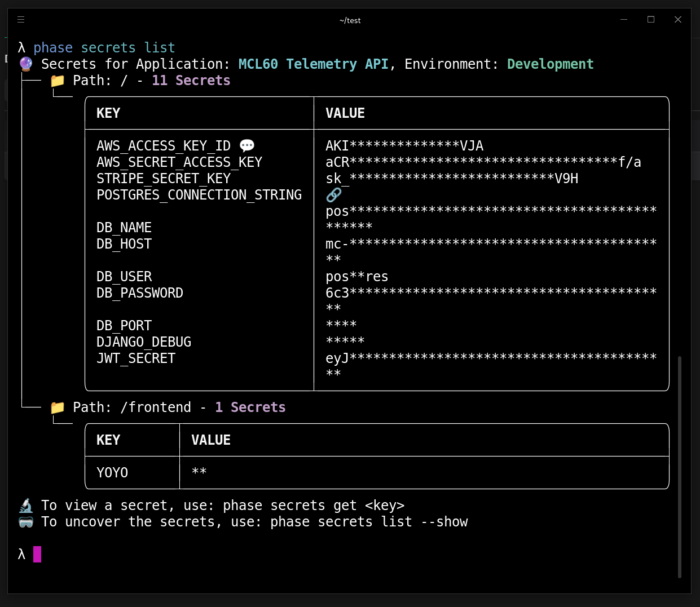Click the AWS_SECRET_ACCESS_KEY key
This screenshot has width=700, height=607.
point(179,162)
